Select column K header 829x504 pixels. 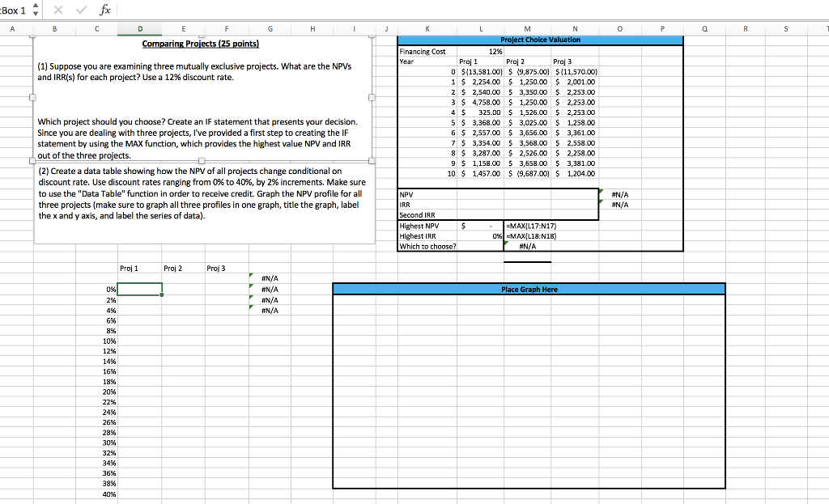[427, 29]
